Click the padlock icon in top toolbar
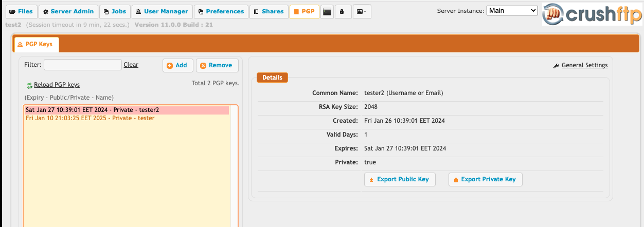The width and height of the screenshot is (644, 227). point(343,11)
